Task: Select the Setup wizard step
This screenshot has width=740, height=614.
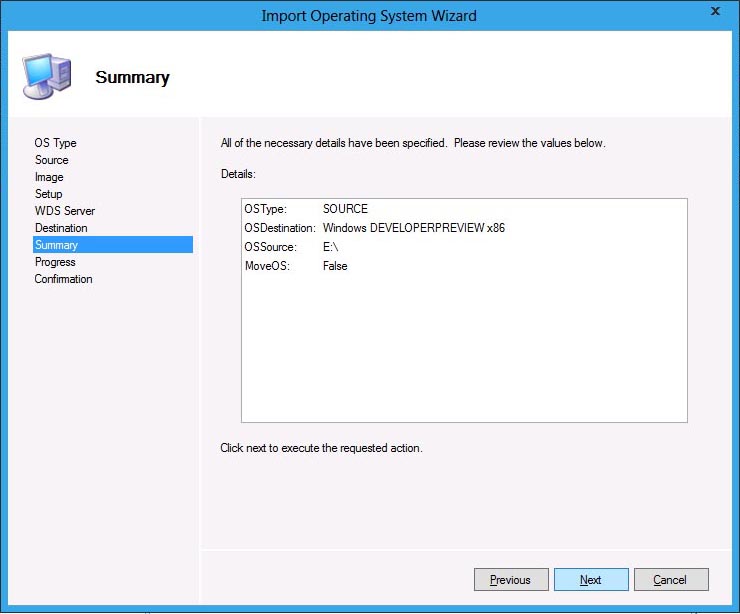Action: pyautogui.click(x=49, y=194)
